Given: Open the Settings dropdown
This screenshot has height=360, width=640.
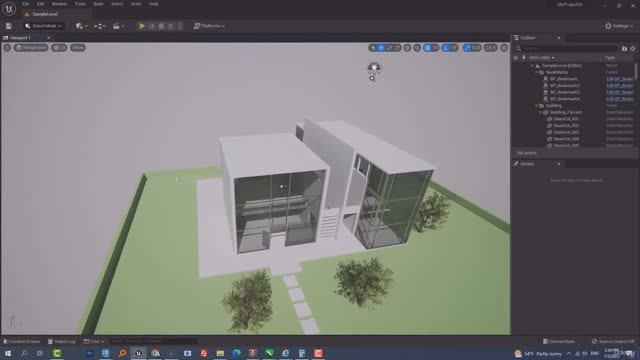Looking at the screenshot, I should pyautogui.click(x=619, y=26).
